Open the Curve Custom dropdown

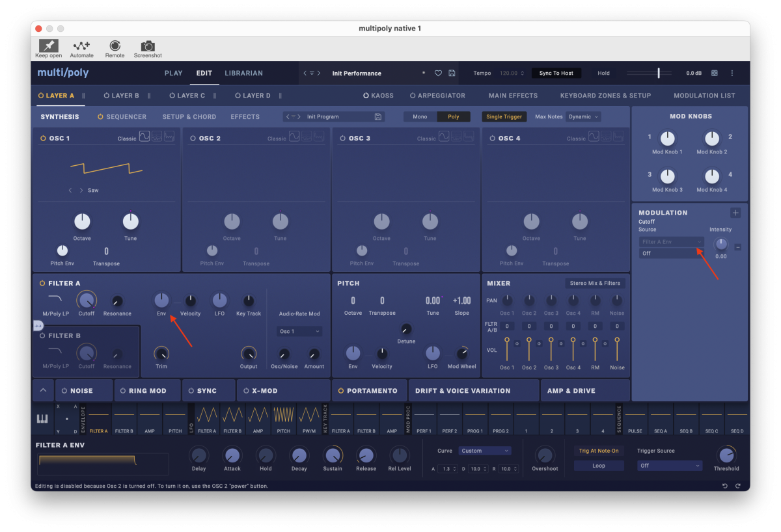pyautogui.click(x=485, y=451)
